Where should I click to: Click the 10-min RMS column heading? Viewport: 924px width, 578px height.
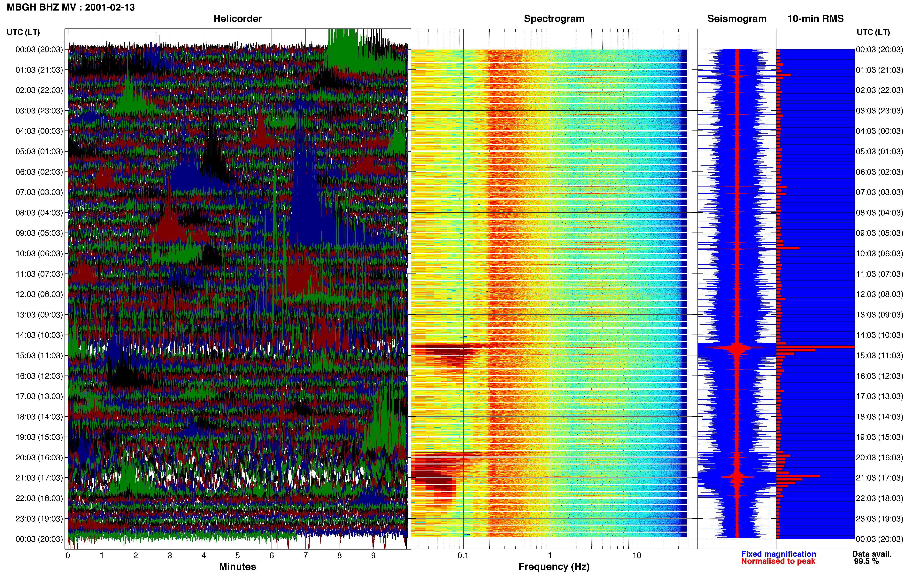(815, 19)
